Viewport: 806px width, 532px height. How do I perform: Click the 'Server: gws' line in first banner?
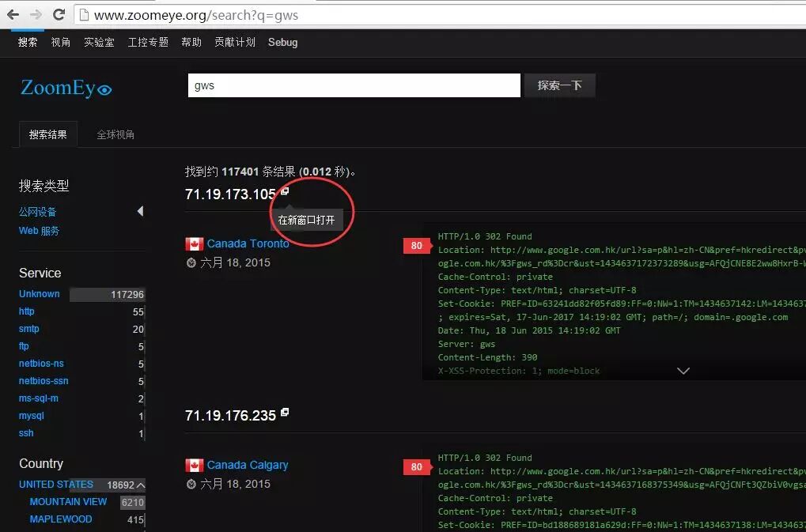tap(467, 344)
